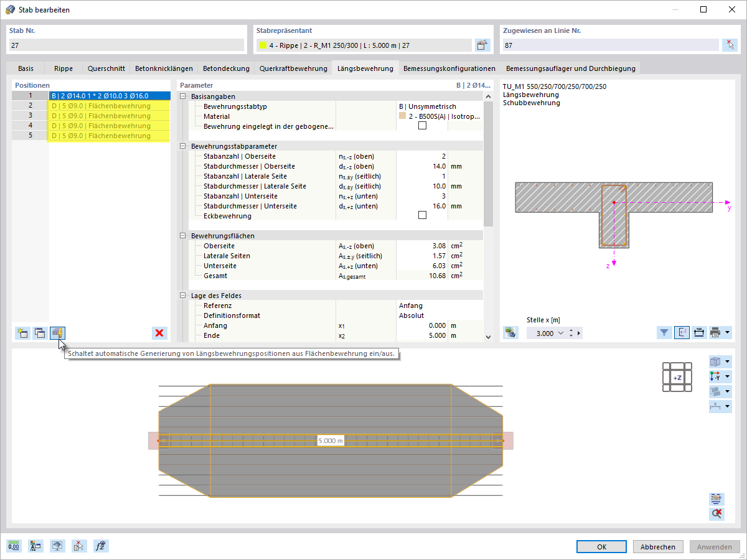Copy the selected reinforcement position
Viewport: 747px width, 560px height.
tap(39, 333)
